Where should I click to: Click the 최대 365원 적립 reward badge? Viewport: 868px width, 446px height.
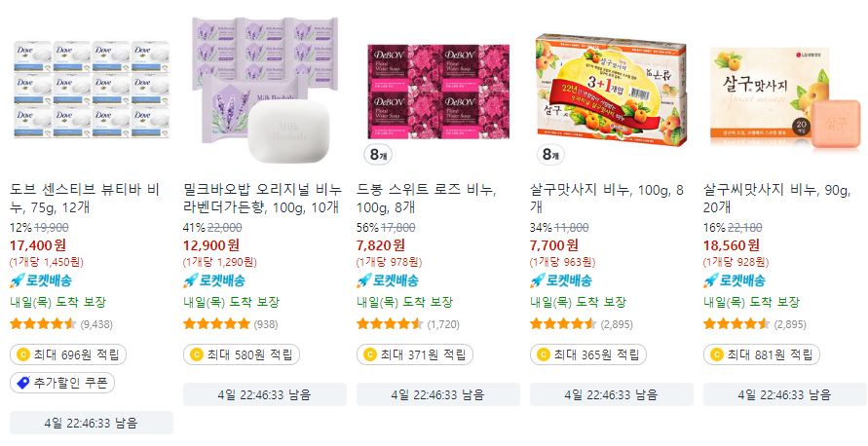tap(587, 354)
